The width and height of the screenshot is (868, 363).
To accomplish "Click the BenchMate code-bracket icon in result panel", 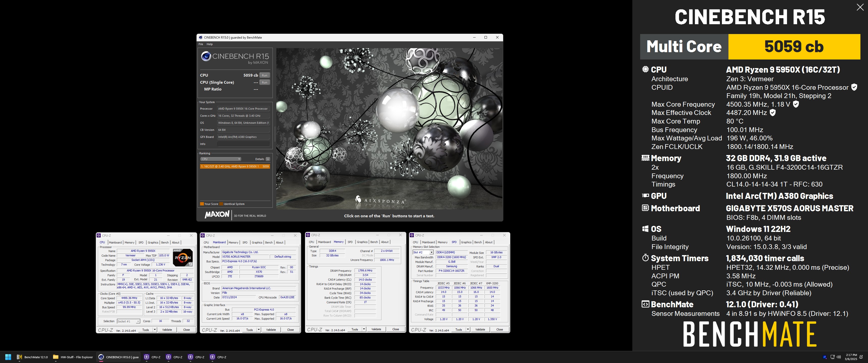I will point(645,304).
